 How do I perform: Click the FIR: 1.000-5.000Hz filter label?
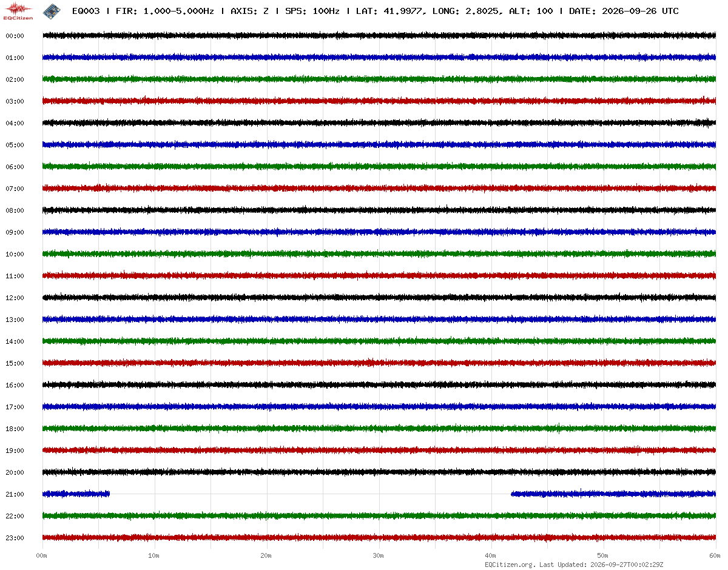pos(165,11)
